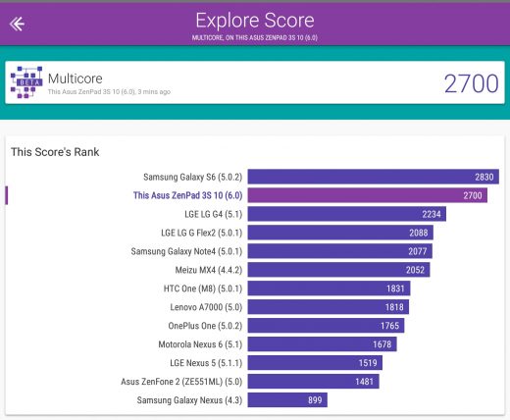Click the 1765 bar value
510x420 pixels.
[x=389, y=326]
